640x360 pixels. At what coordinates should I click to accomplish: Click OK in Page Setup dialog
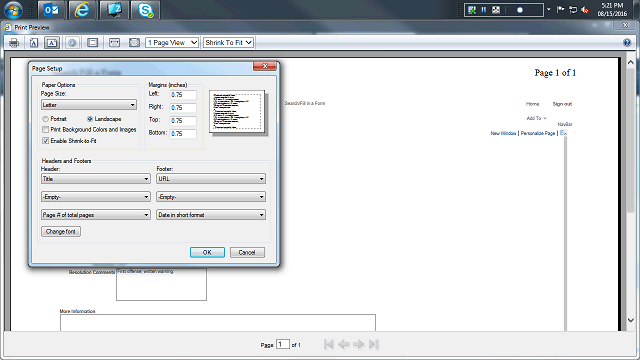point(207,252)
